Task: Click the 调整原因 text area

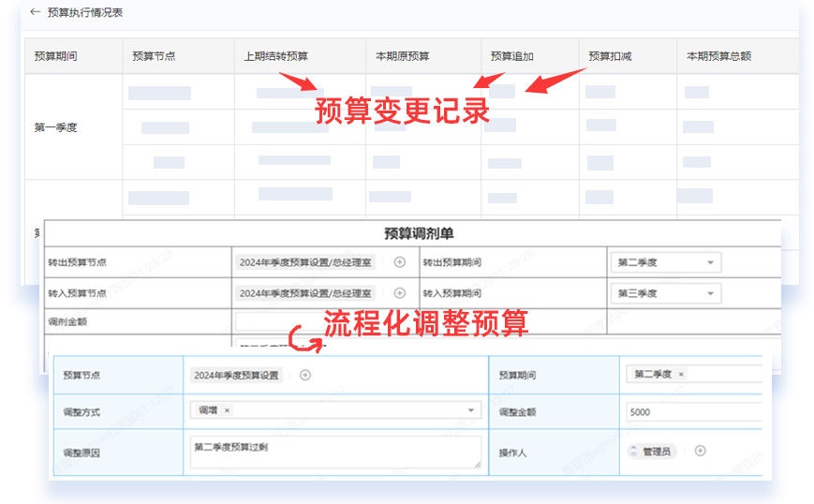Action: [334, 451]
